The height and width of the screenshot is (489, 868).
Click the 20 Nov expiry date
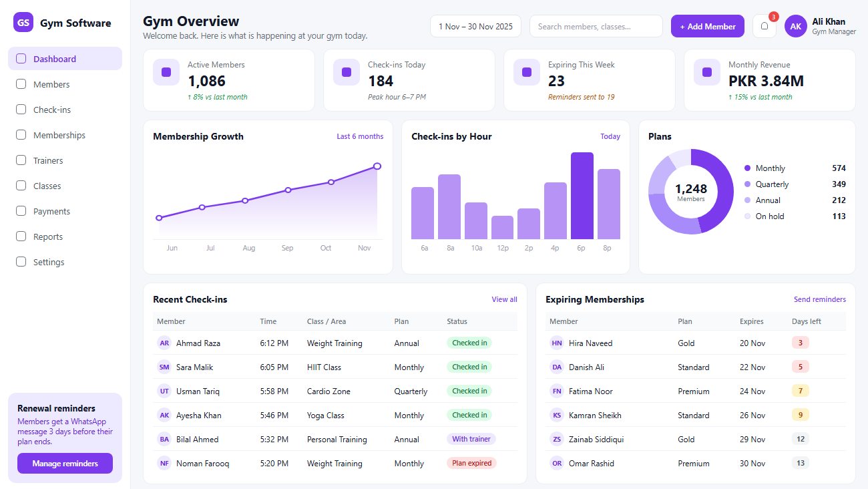pos(752,343)
